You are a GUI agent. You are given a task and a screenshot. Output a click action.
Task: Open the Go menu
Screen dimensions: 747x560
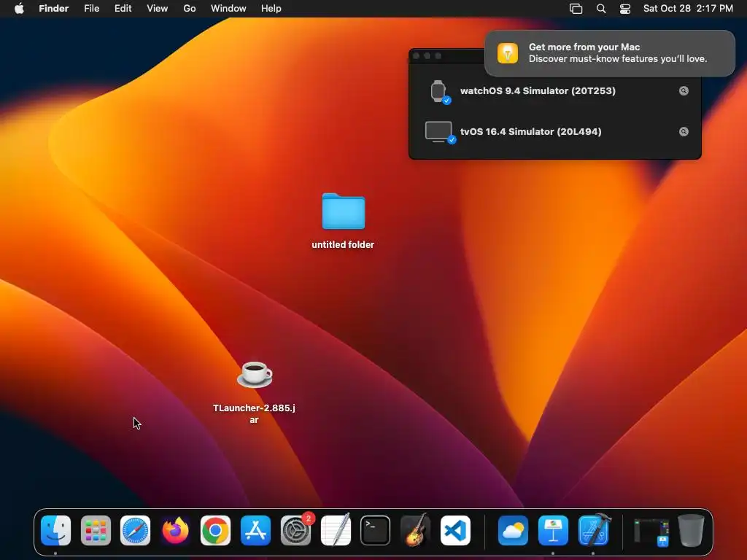[x=190, y=9]
